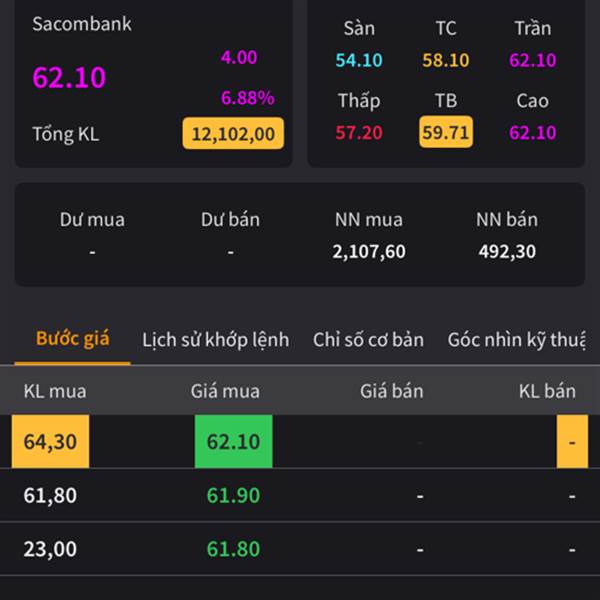Open the Lịch sử khớp lệnh tab
Viewport: 600px width, 600px height.
216,340
